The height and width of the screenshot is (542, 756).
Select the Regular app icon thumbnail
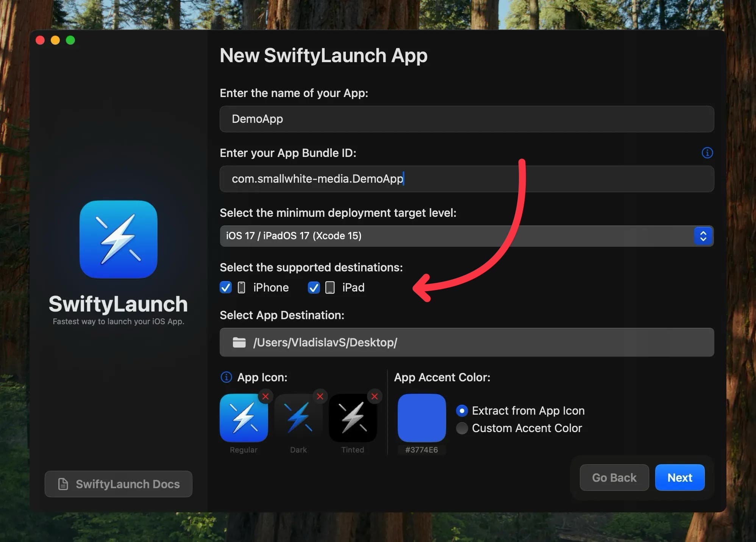point(244,418)
